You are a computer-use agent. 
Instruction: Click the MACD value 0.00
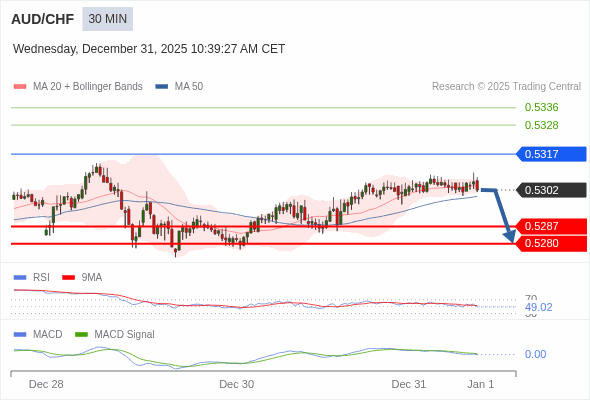coord(535,354)
